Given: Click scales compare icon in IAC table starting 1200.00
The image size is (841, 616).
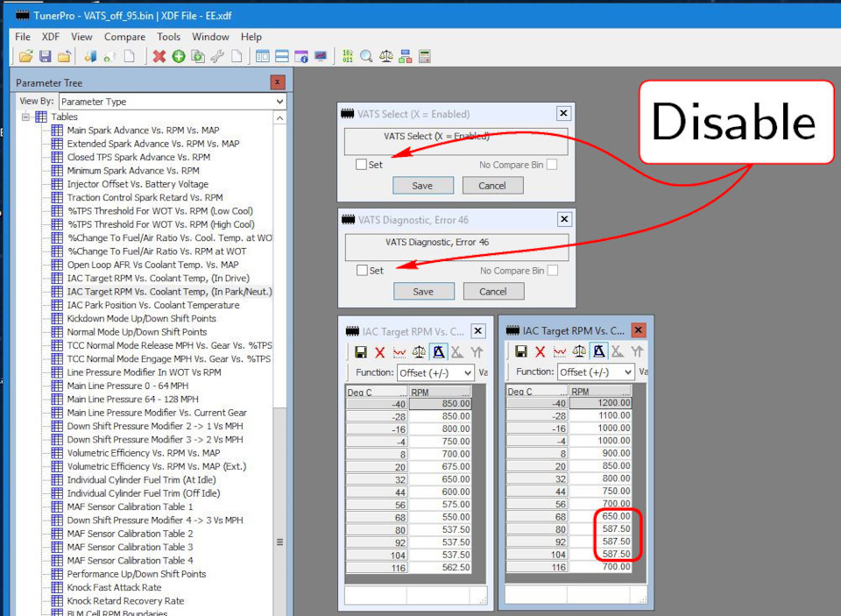Looking at the screenshot, I should click(579, 351).
